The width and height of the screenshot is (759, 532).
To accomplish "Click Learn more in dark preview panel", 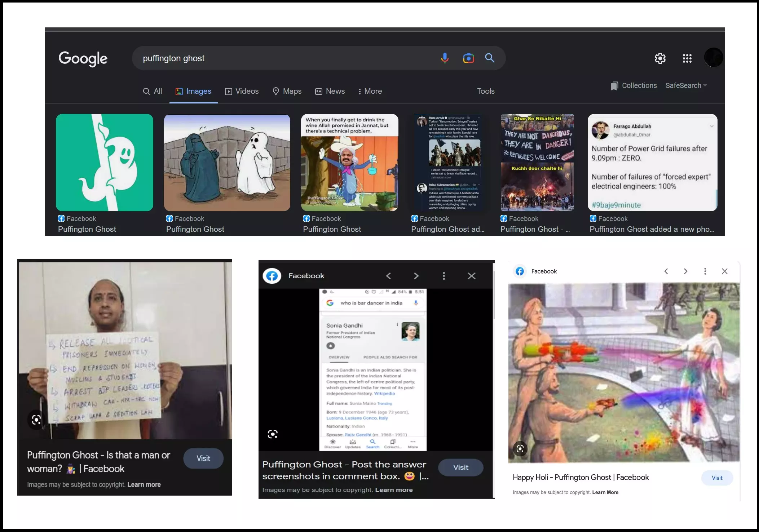I will (x=394, y=490).
